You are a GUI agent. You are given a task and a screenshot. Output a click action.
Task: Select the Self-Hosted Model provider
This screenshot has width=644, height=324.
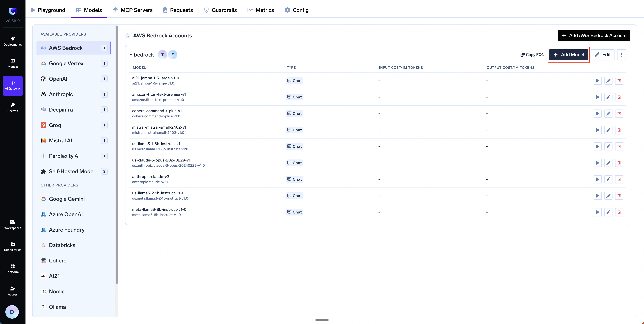pyautogui.click(x=73, y=172)
